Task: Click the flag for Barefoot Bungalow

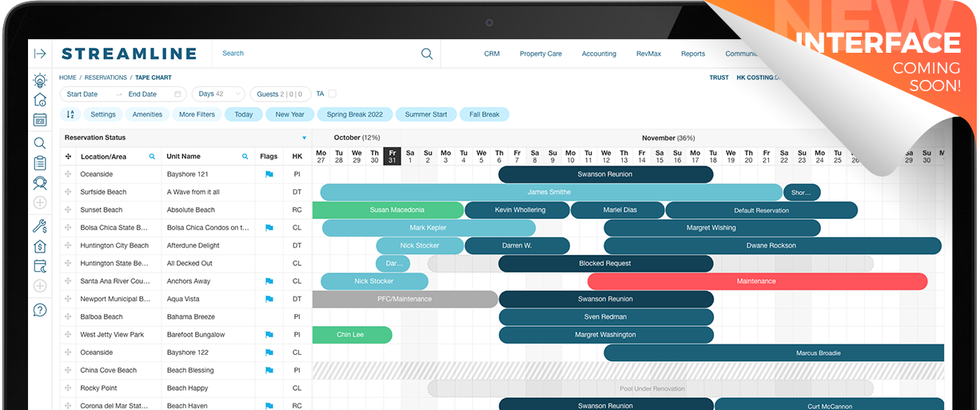Action: point(269,335)
